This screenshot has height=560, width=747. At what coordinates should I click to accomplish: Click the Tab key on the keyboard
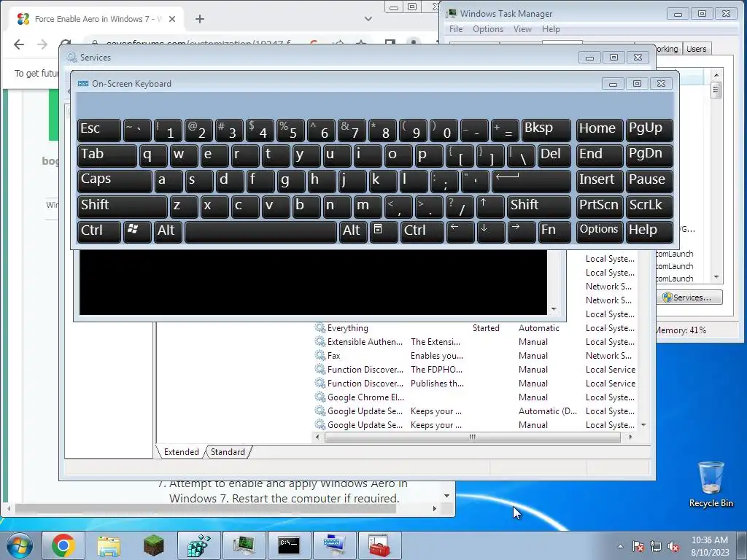tap(107, 155)
